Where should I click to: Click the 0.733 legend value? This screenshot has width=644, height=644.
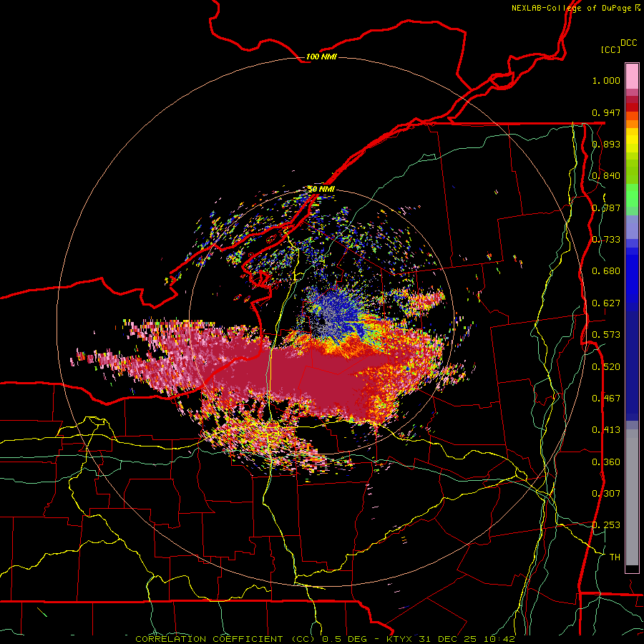pyautogui.click(x=606, y=240)
